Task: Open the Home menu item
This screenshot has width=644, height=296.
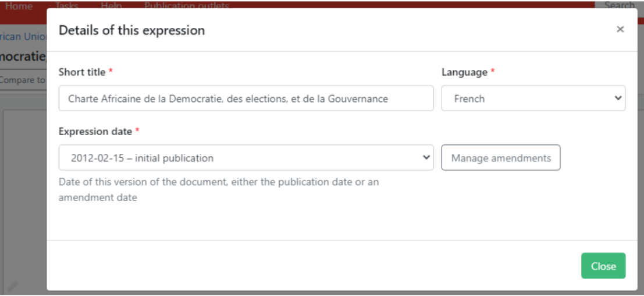Action: pyautogui.click(x=19, y=6)
